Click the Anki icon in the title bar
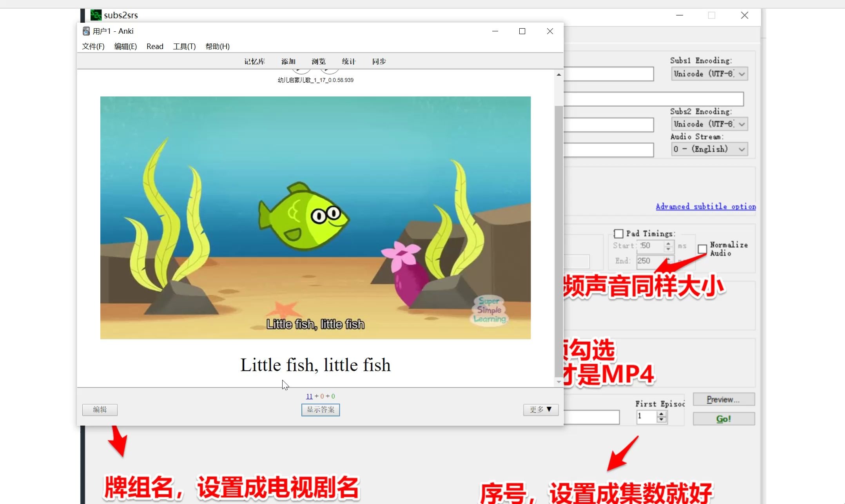Screen dimensions: 845x504 (86, 31)
